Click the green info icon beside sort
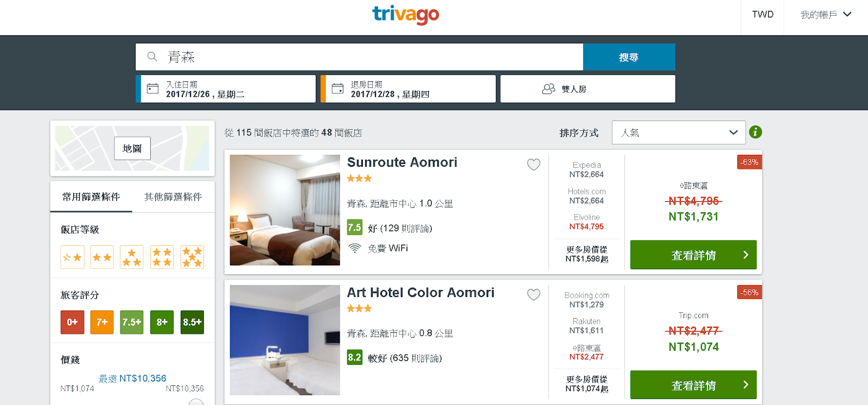The image size is (868, 405). [x=755, y=132]
